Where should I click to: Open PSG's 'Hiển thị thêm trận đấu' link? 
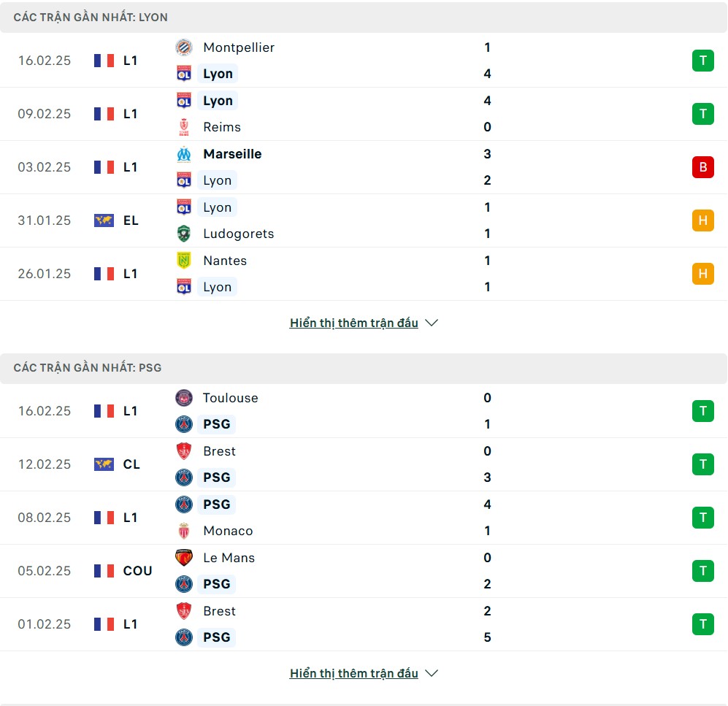coord(353,673)
